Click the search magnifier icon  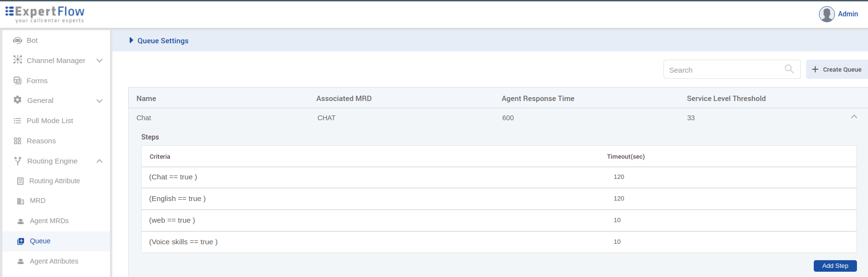789,69
